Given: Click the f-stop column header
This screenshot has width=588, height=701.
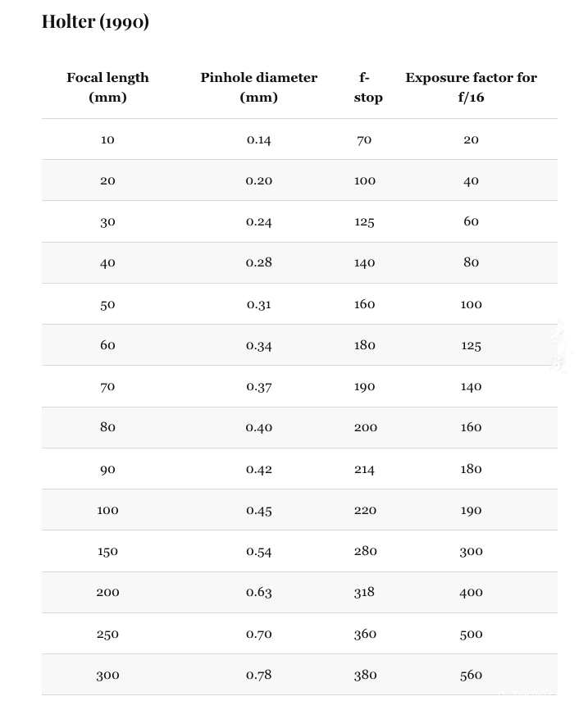Looking at the screenshot, I should pyautogui.click(x=368, y=87).
